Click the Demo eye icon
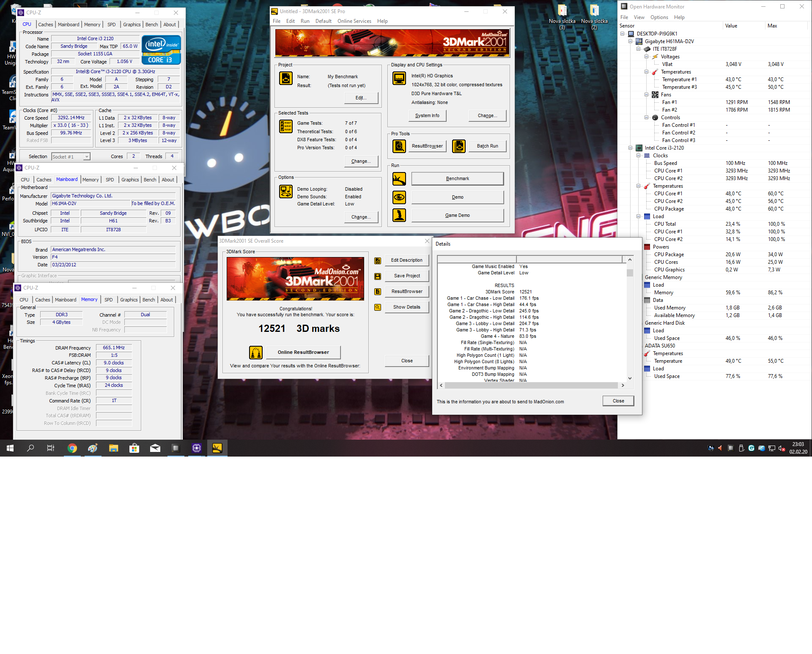The image size is (812, 654). [399, 197]
